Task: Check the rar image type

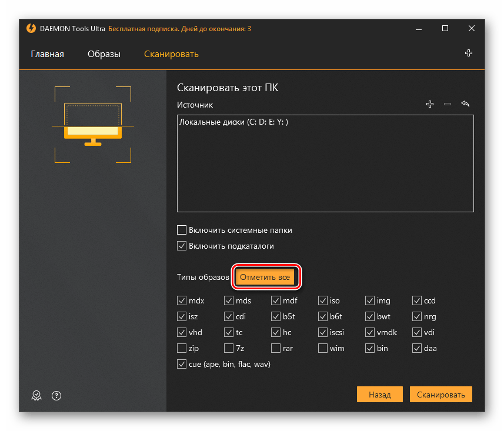Action: pos(276,348)
